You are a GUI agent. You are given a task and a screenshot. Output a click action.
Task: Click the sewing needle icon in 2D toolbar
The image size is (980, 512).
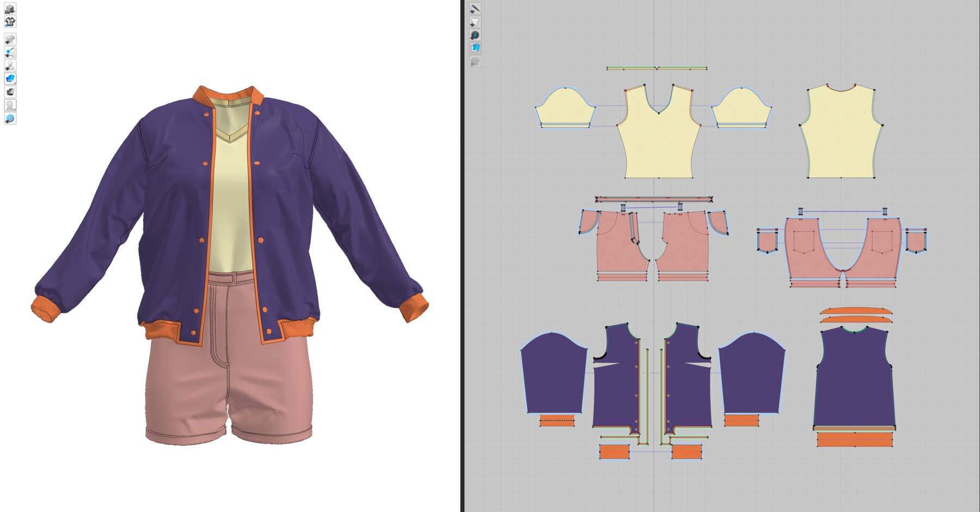pyautogui.click(x=475, y=9)
